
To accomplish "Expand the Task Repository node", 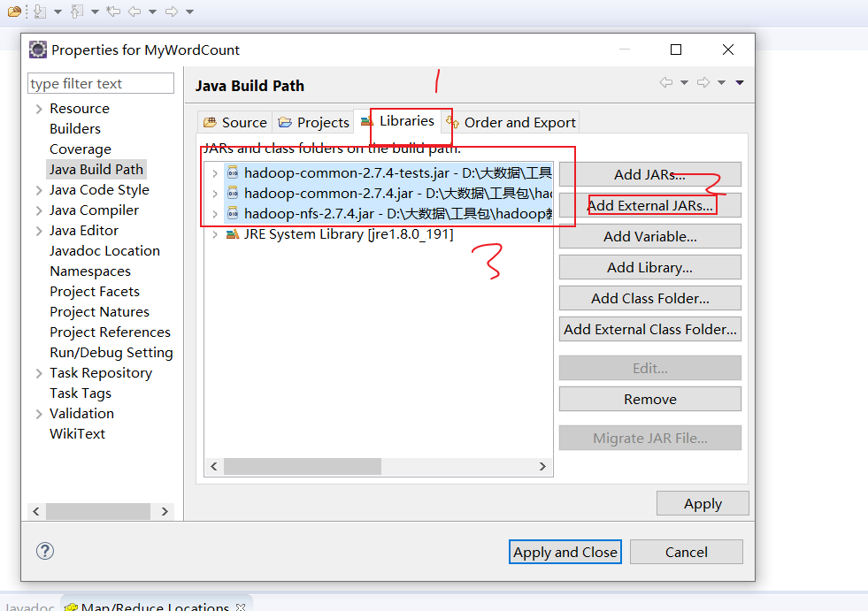I will click(x=39, y=373).
